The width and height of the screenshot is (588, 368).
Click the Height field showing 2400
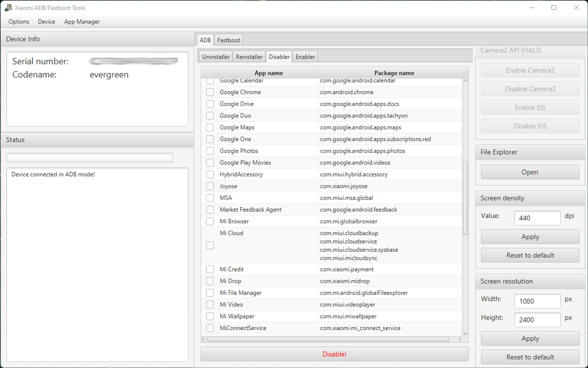(537, 320)
